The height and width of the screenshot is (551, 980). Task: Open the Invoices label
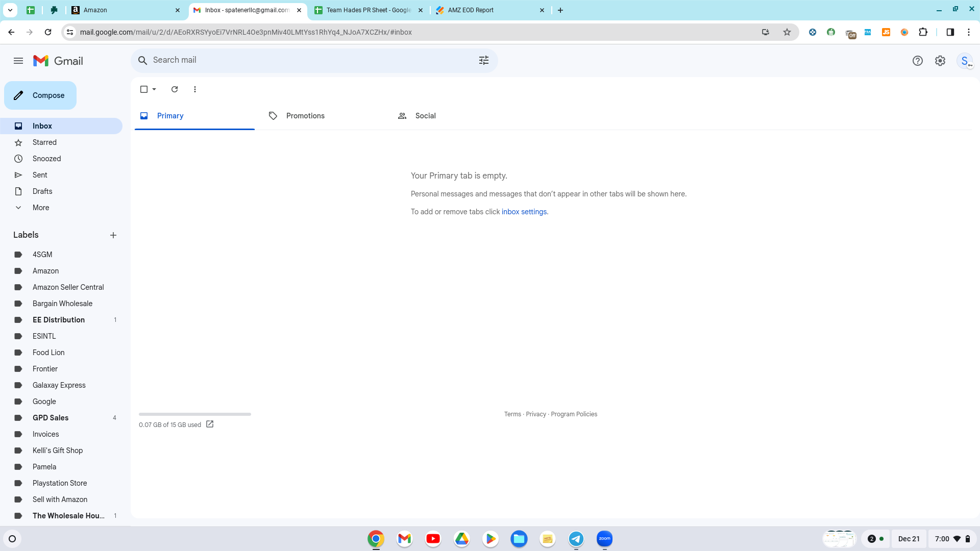61,434
